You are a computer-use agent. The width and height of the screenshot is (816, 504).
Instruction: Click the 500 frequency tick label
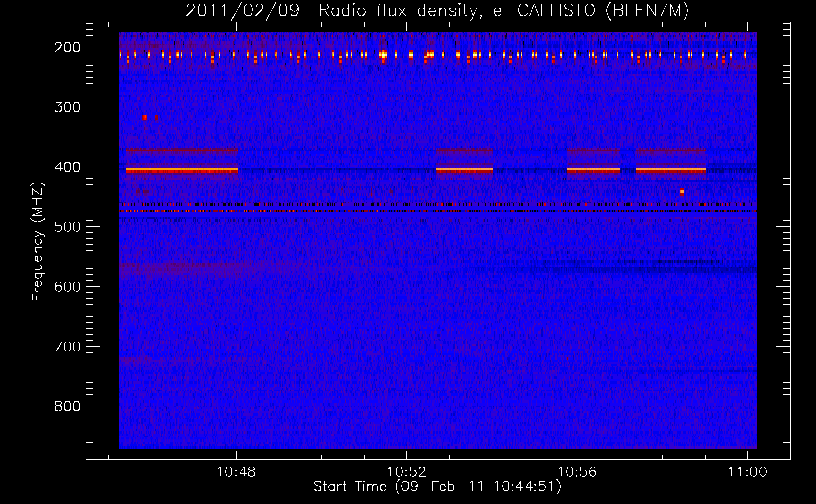pyautogui.click(x=68, y=227)
